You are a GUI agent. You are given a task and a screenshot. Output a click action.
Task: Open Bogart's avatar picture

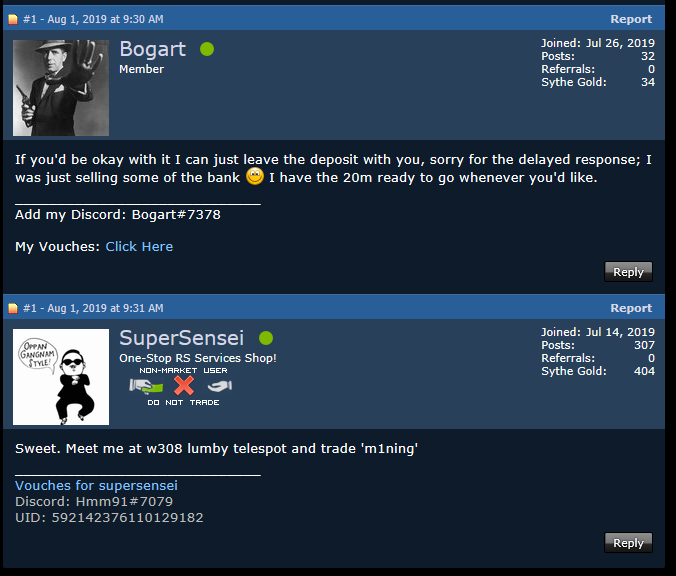61,88
